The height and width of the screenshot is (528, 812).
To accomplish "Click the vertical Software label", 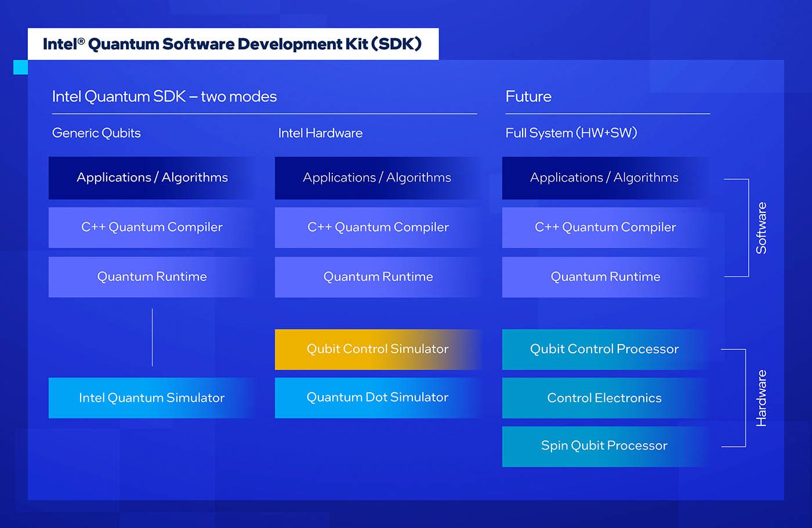I will click(x=761, y=228).
